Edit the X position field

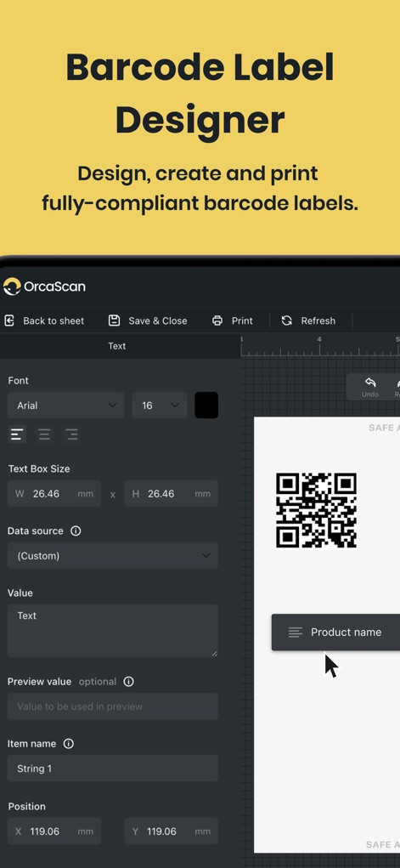pos(54,831)
